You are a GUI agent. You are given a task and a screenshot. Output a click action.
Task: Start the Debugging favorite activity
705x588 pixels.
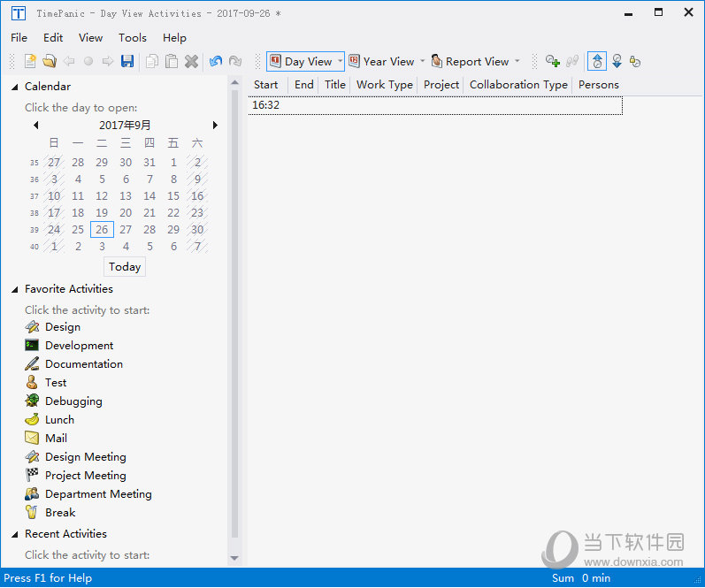coord(64,401)
